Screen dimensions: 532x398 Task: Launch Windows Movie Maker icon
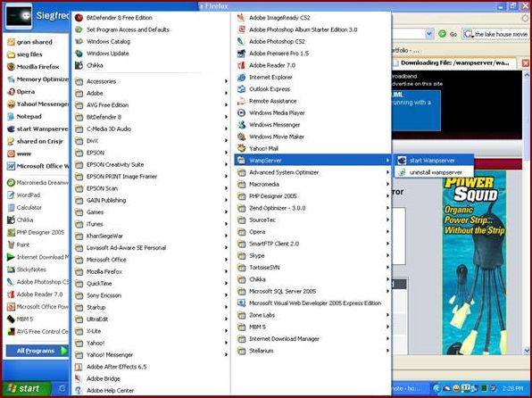(241, 137)
